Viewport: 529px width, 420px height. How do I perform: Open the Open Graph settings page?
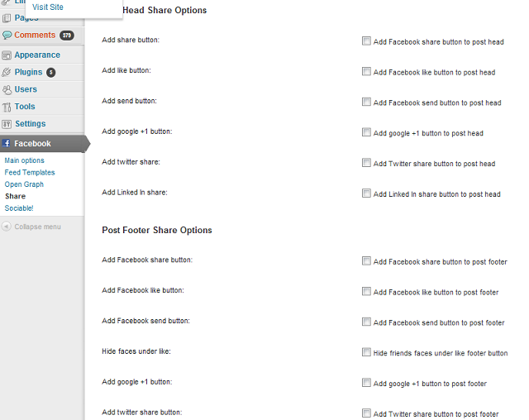[x=24, y=184]
